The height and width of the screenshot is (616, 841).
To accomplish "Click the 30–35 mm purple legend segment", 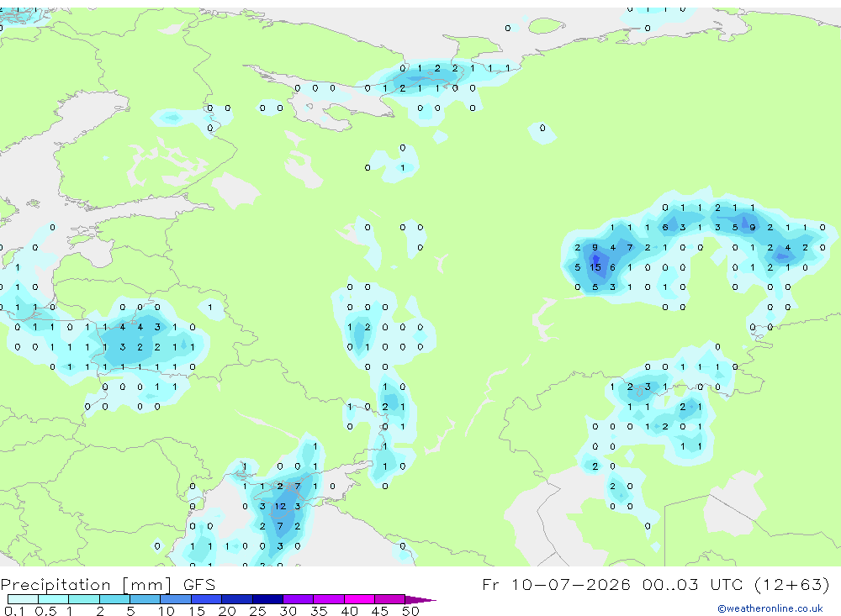I will tap(299, 599).
